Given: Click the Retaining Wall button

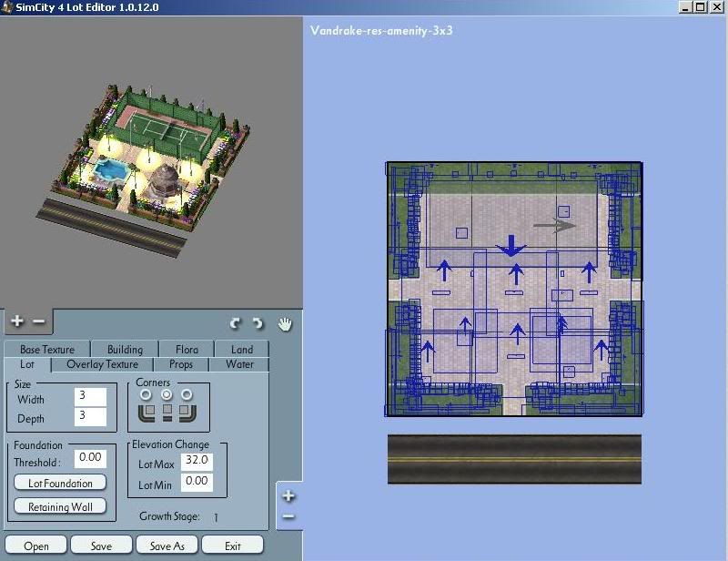Looking at the screenshot, I should [60, 506].
